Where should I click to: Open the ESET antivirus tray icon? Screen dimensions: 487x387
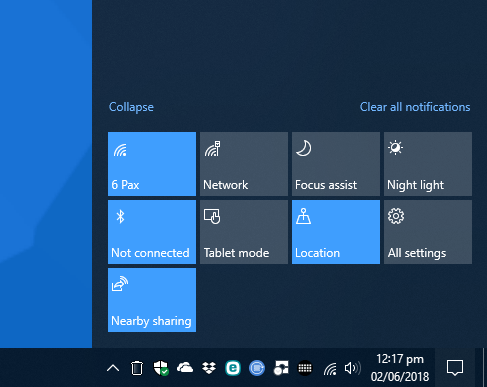[233, 368]
